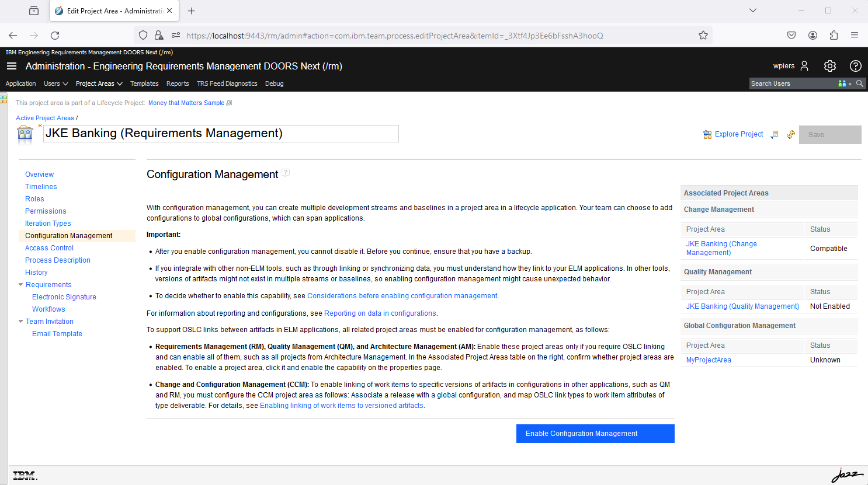
Task: Go to the Roles section
Action: [34, 199]
